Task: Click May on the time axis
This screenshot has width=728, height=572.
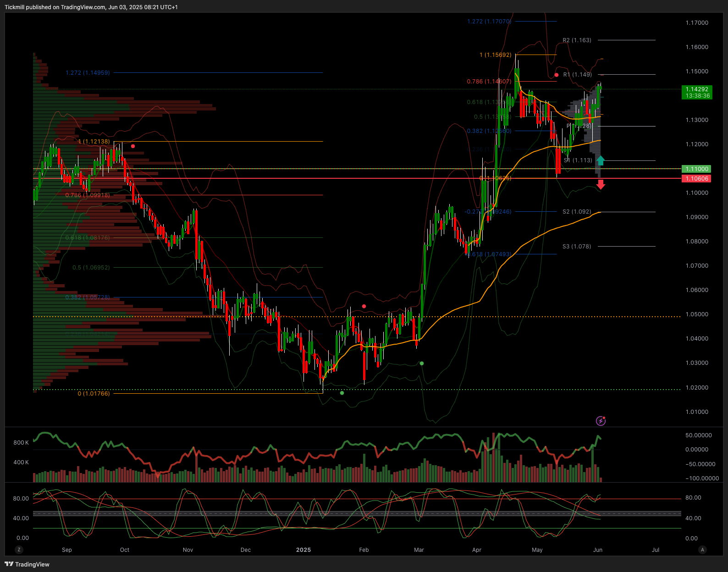Action: pyautogui.click(x=537, y=550)
